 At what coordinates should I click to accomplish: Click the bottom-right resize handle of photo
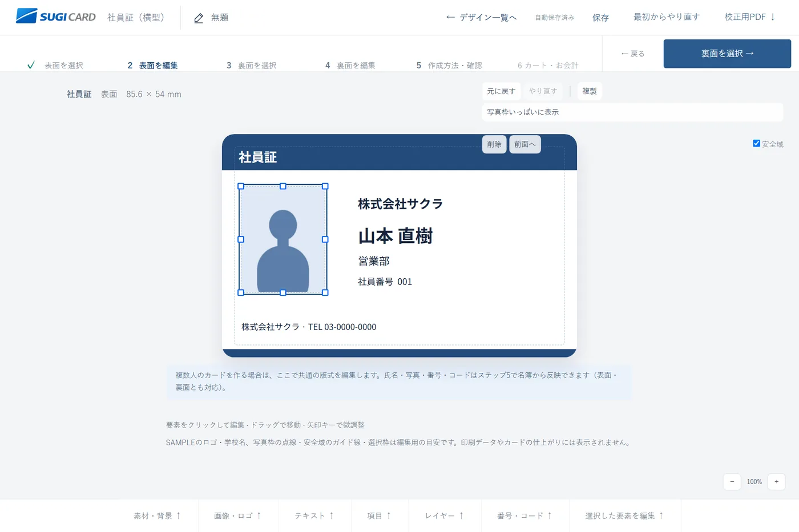[325, 293]
